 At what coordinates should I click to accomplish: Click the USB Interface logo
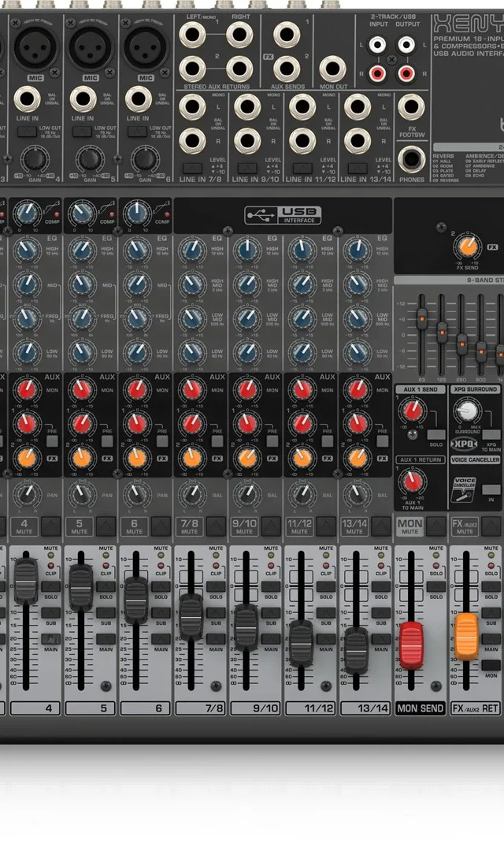point(283,215)
